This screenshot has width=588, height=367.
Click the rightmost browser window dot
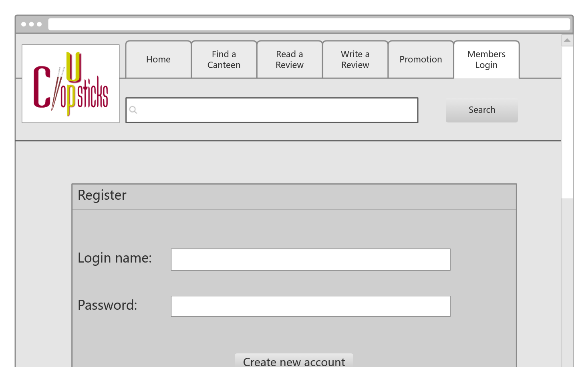tap(39, 24)
